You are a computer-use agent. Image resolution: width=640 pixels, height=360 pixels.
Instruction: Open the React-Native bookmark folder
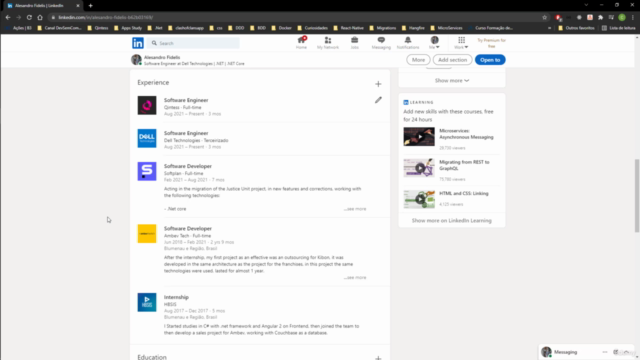pyautogui.click(x=349, y=28)
